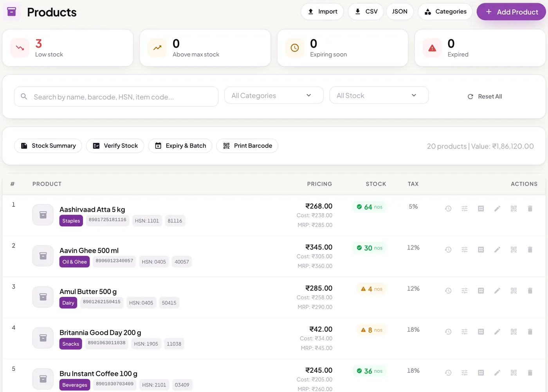Click the Oil & Ghee category tag
The width and height of the screenshot is (548, 392).
click(75, 262)
